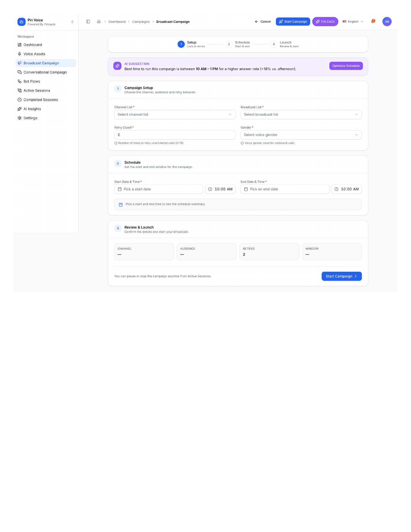Open the Select voice gender dropdown

301,135
